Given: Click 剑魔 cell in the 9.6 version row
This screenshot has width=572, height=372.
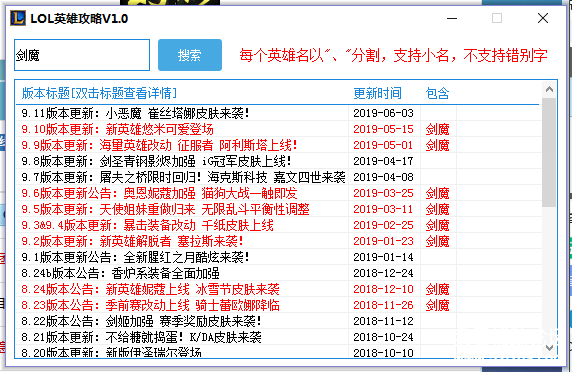Looking at the screenshot, I should pos(437,193).
